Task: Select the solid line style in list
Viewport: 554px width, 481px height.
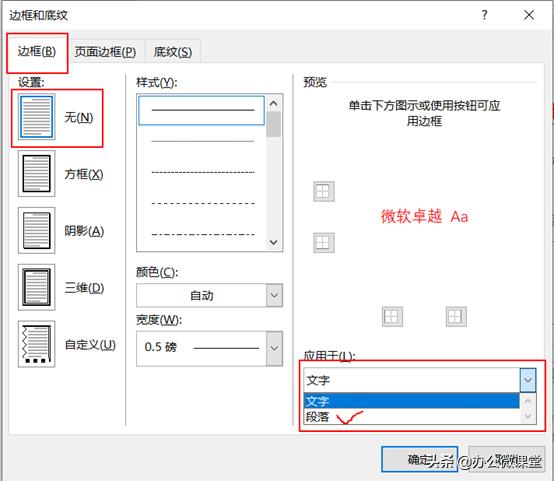Action: click(x=201, y=110)
